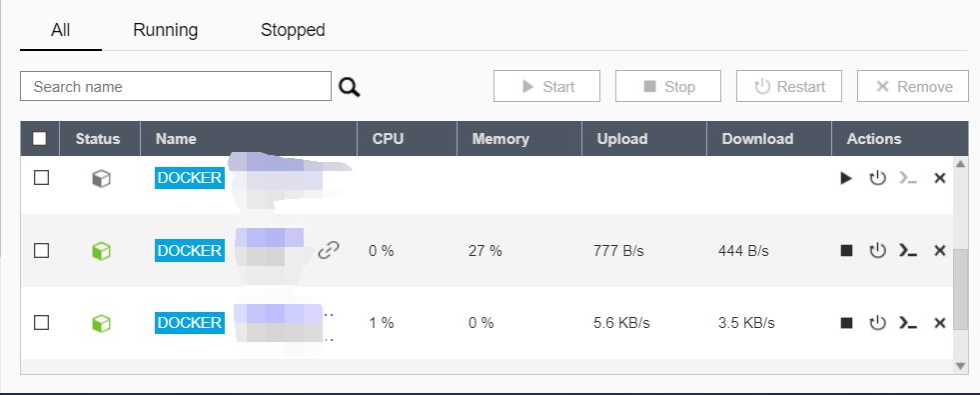Screen dimensions: 980x395
Task: Remove the first stopped container using X
Action: pyautogui.click(x=939, y=178)
